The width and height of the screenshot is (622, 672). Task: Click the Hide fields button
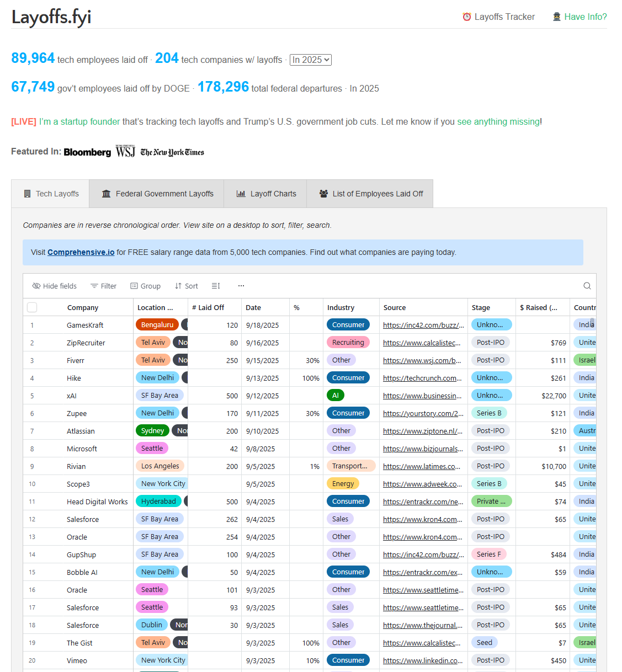[55, 286]
